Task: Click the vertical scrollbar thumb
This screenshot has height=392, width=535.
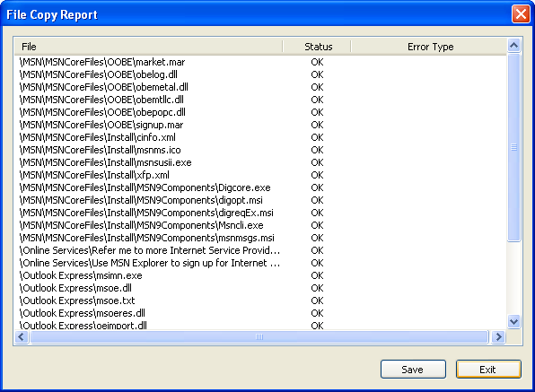Action: click(x=513, y=147)
